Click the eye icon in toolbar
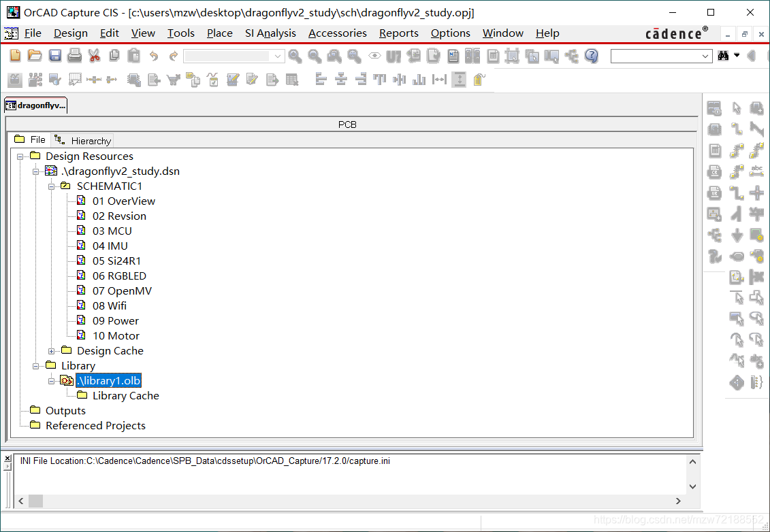770x532 pixels. pyautogui.click(x=374, y=56)
